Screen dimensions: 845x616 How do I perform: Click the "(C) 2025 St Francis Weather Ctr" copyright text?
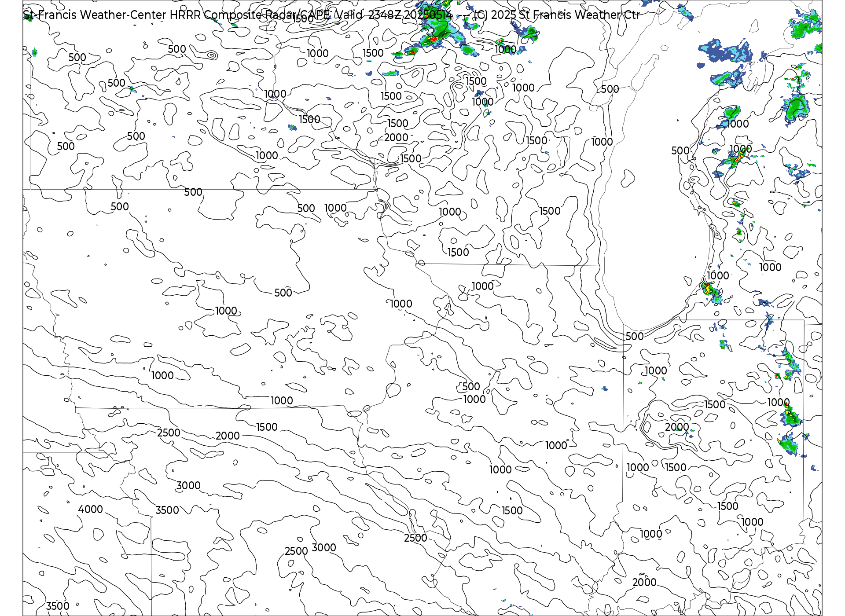tap(557, 15)
